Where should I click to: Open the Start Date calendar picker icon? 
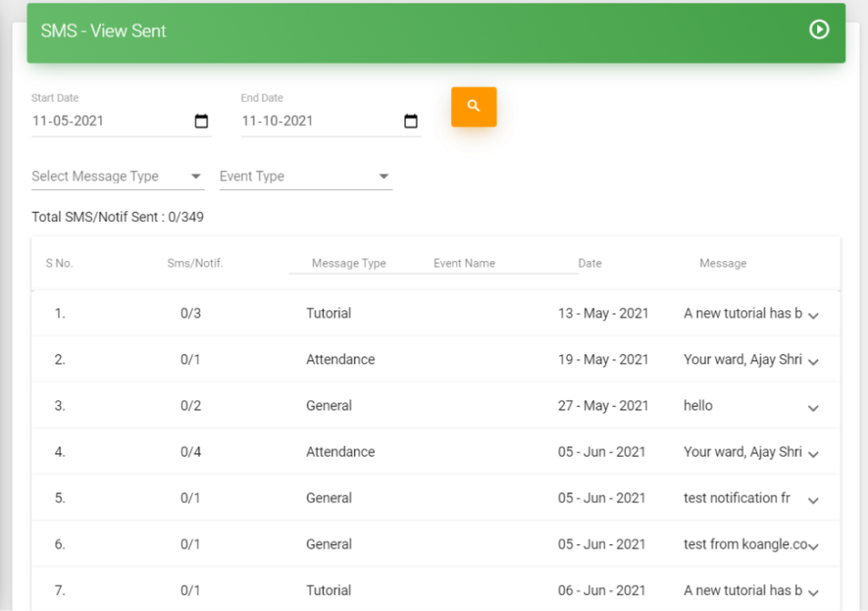(202, 120)
